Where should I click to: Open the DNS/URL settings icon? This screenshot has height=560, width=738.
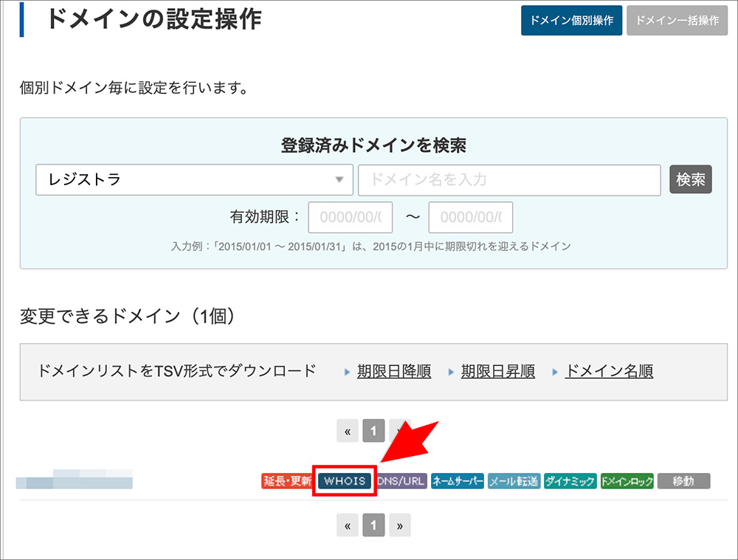(401, 480)
